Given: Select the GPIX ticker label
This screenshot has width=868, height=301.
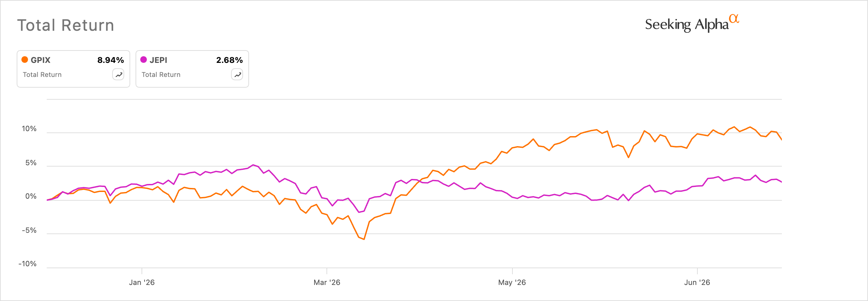Looking at the screenshot, I should 40,60.
